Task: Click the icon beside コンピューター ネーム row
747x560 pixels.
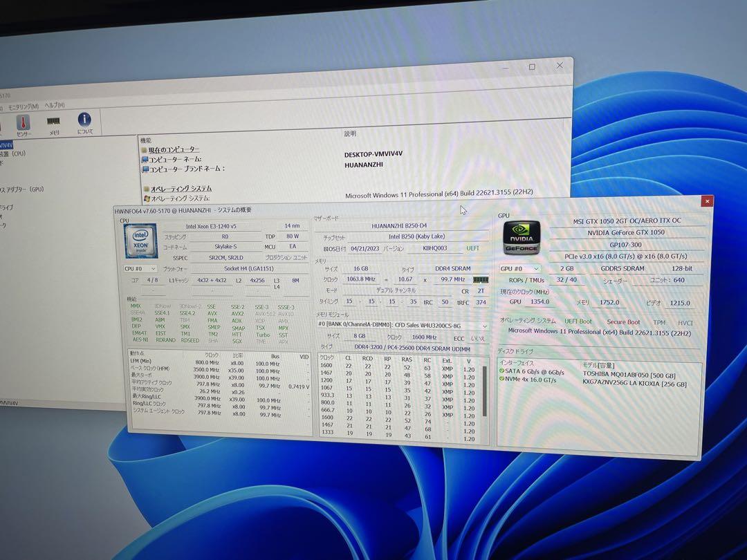Action: click(145, 160)
